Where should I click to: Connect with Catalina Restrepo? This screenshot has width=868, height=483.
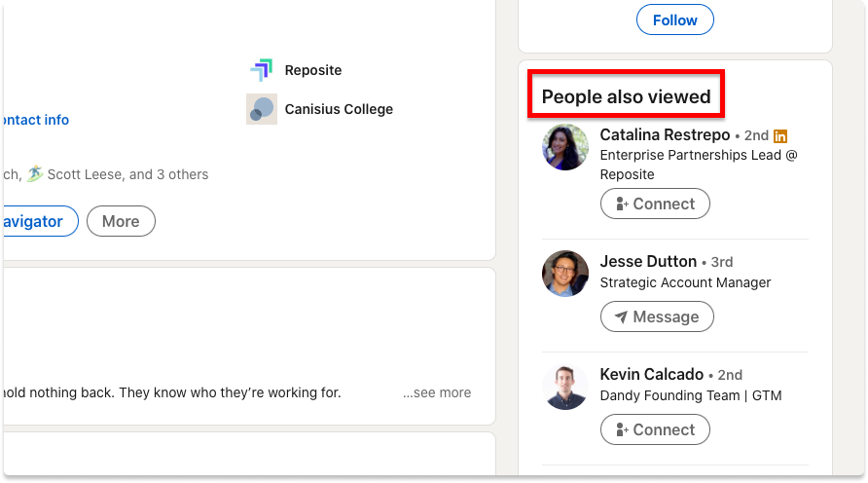655,204
